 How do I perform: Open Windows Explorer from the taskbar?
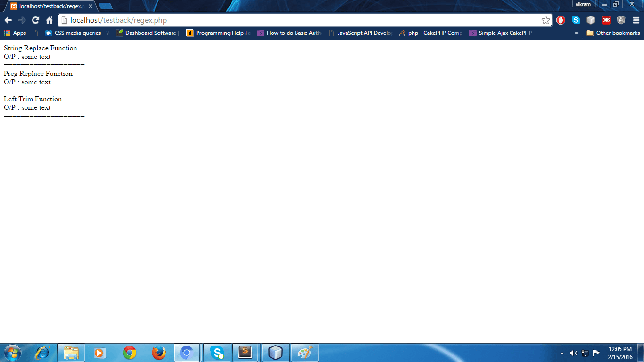point(71,353)
